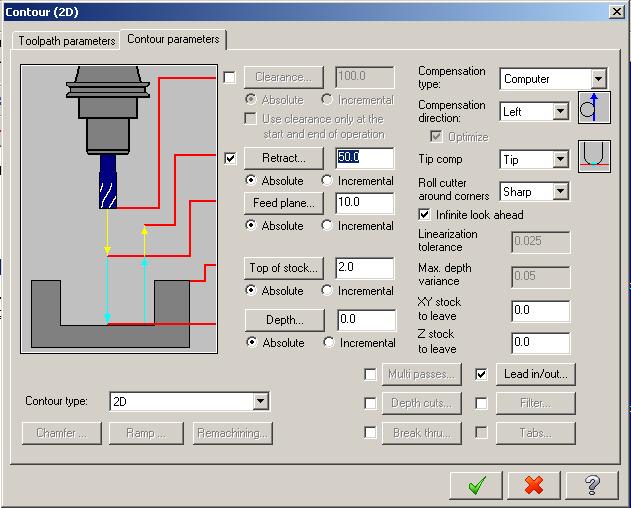631x508 pixels.
Task: Open help with the question mark button
Action: point(592,485)
